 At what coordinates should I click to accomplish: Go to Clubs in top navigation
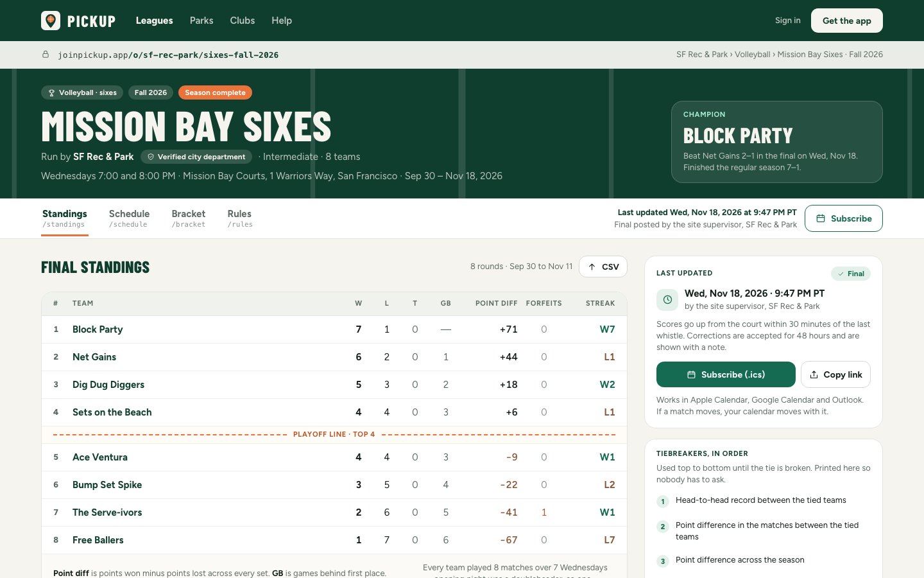click(243, 21)
